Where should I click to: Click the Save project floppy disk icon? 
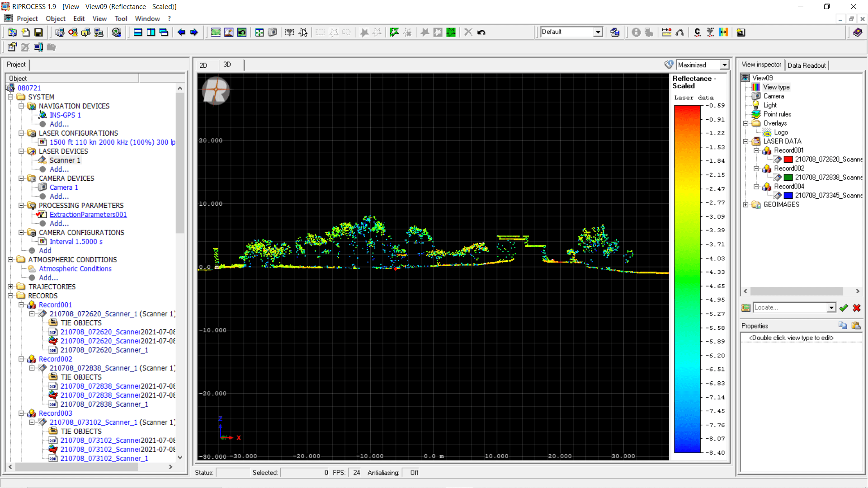(x=38, y=32)
